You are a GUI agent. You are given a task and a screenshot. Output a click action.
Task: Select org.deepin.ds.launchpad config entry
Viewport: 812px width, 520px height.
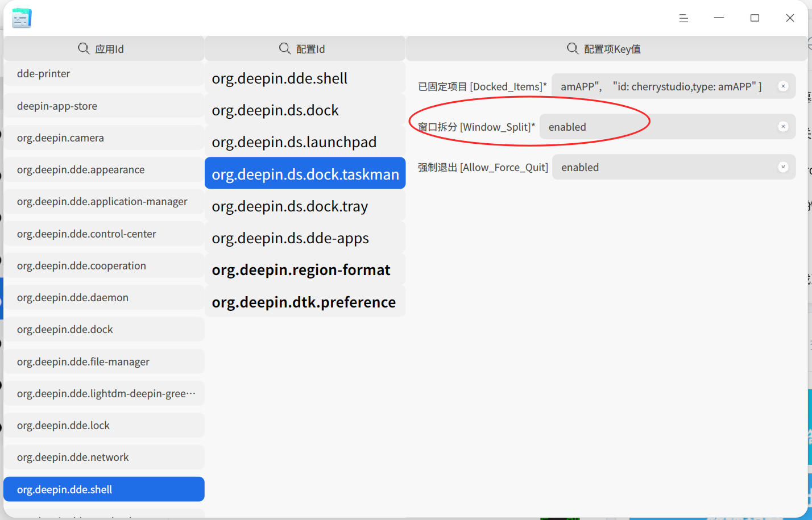coord(305,142)
